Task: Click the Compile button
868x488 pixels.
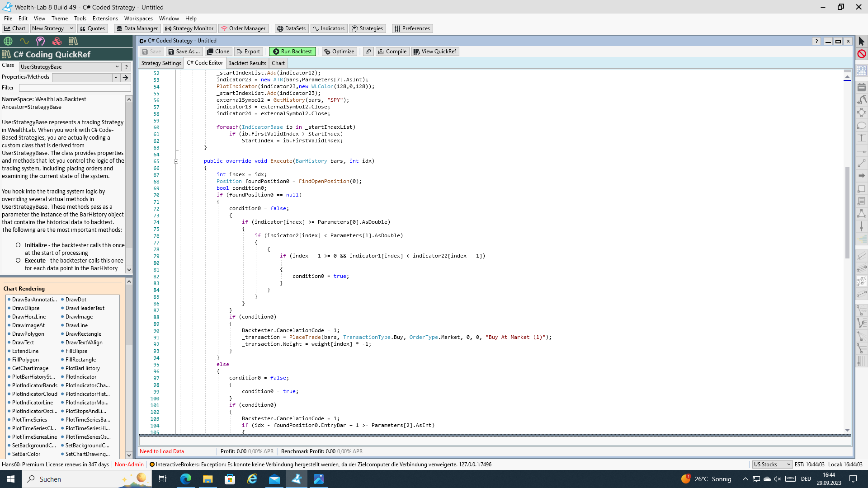Action: pyautogui.click(x=392, y=52)
